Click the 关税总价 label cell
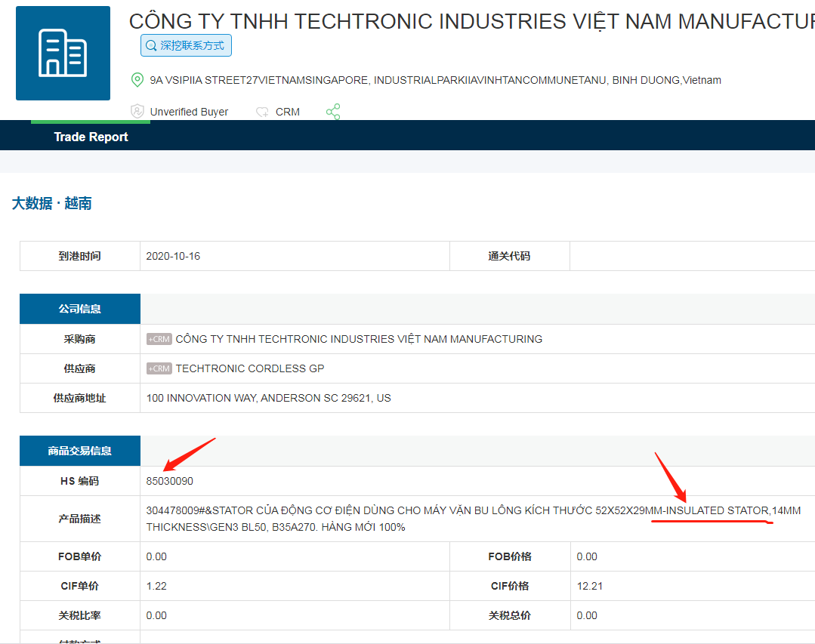 (x=509, y=616)
